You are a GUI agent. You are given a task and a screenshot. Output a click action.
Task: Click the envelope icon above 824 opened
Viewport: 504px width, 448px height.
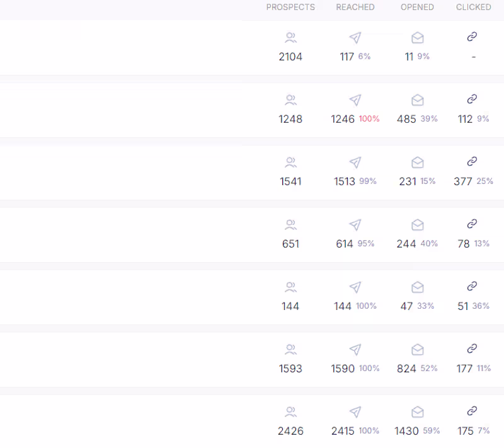click(x=417, y=350)
